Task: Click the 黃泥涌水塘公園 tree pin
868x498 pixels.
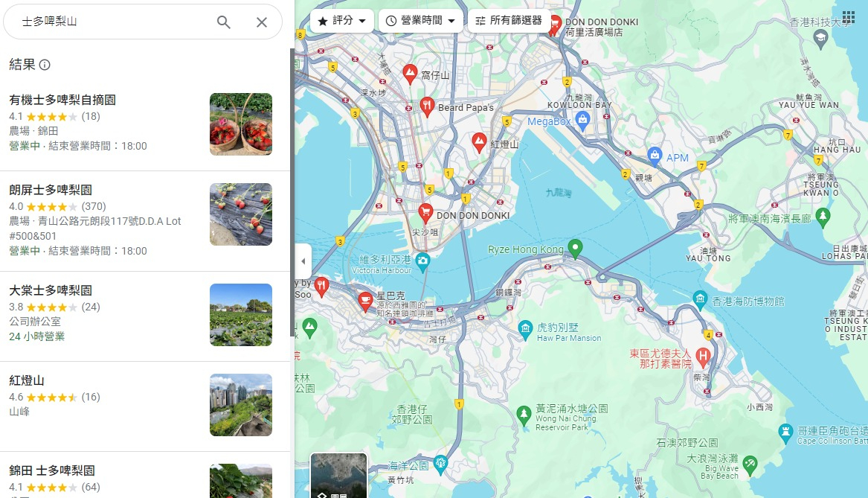Action: (x=524, y=415)
